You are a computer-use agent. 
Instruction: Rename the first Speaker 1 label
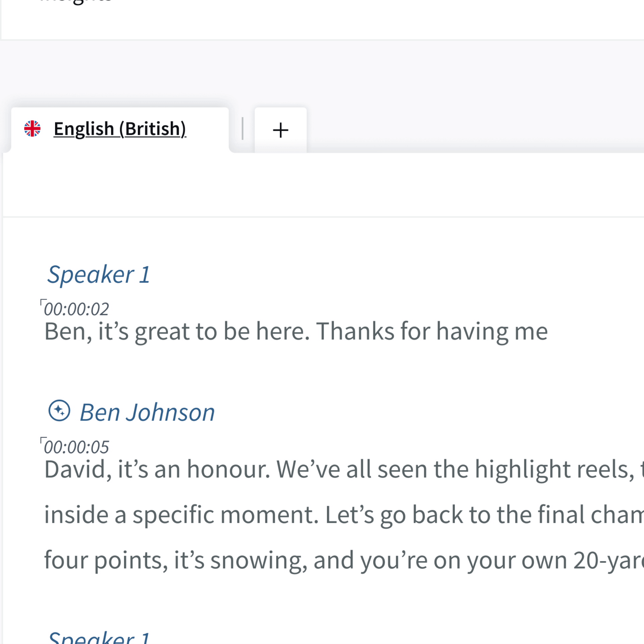99,275
